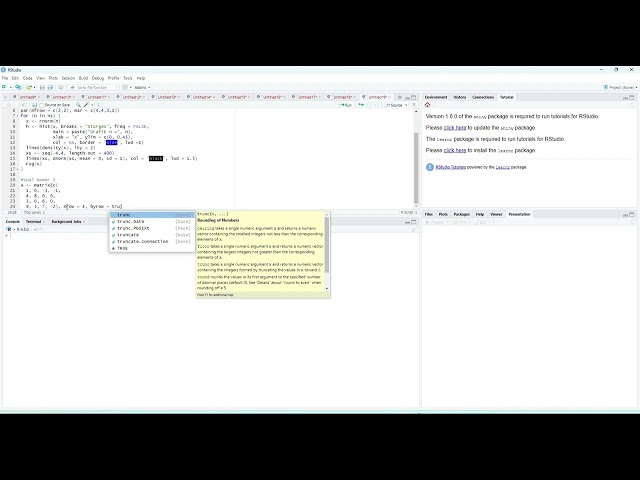Click the workspace panes grid icon
The height and width of the screenshot is (480, 640).
tap(125, 87)
